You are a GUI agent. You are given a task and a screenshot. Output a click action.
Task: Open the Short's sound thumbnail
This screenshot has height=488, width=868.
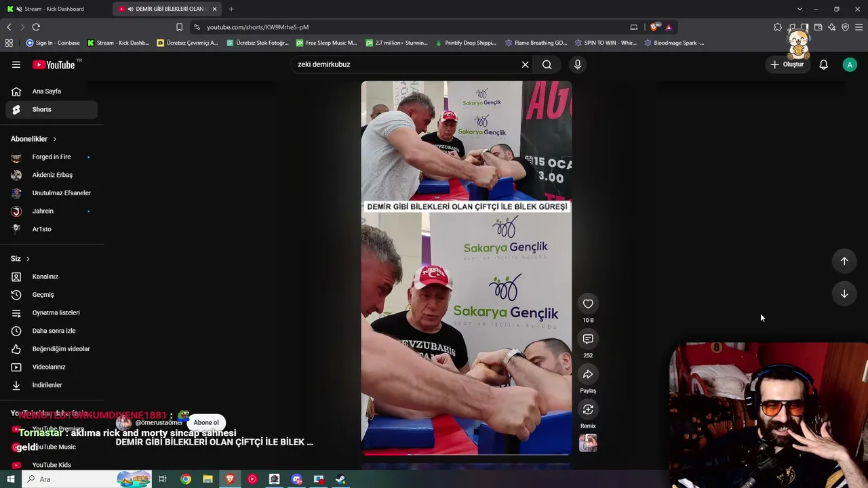point(588,443)
